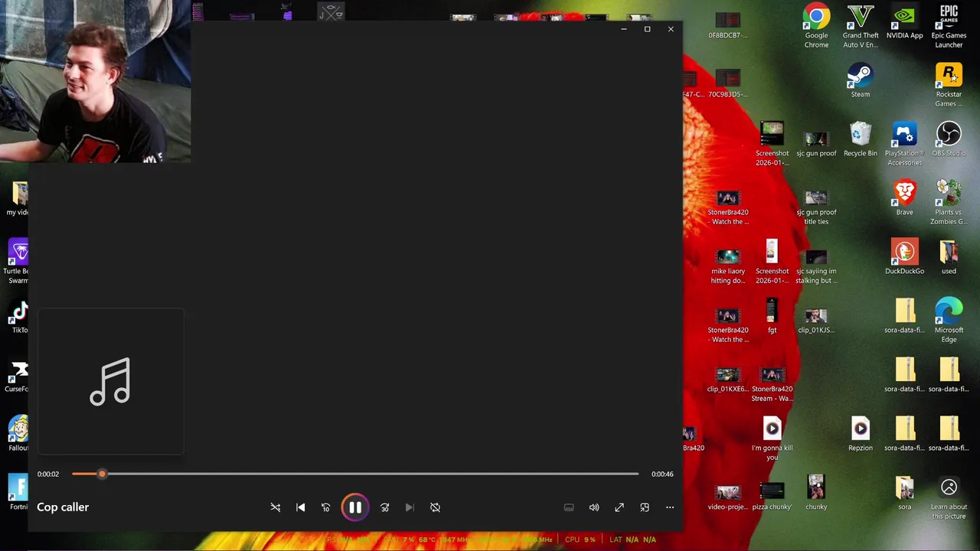Toggle repeat mode in media player
The width and height of the screenshot is (980, 551).
tap(435, 507)
